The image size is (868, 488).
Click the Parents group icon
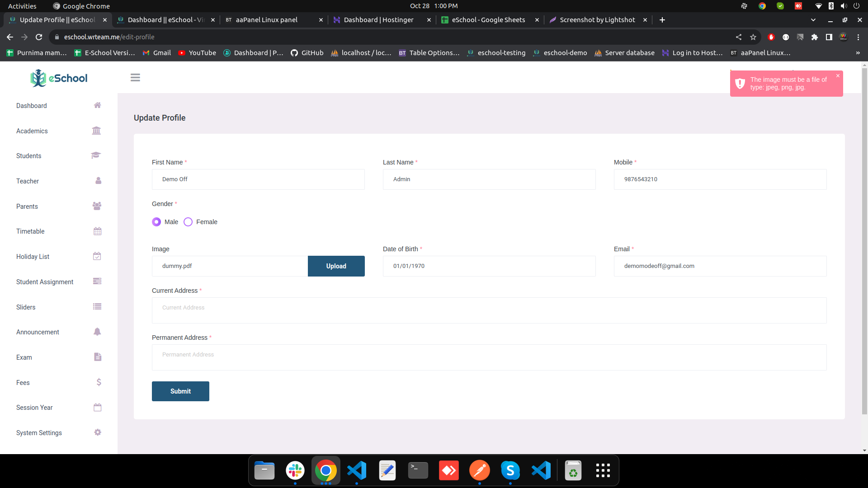tap(97, 206)
